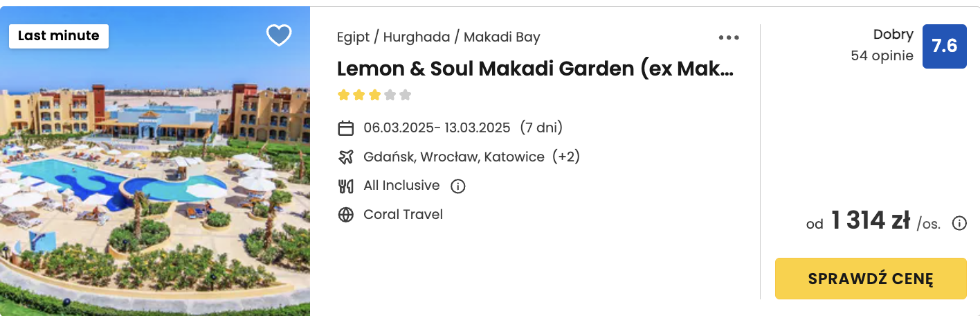Toggle the heart favorite icon on photo
Viewport: 980px width, 316px height.
point(279,35)
